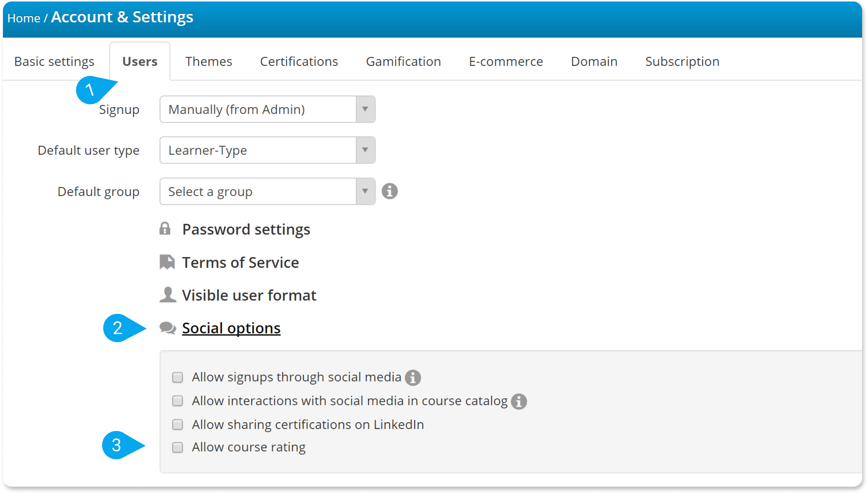This screenshot has width=868, height=494.
Task: Switch to the Gamification tab
Action: coord(403,61)
